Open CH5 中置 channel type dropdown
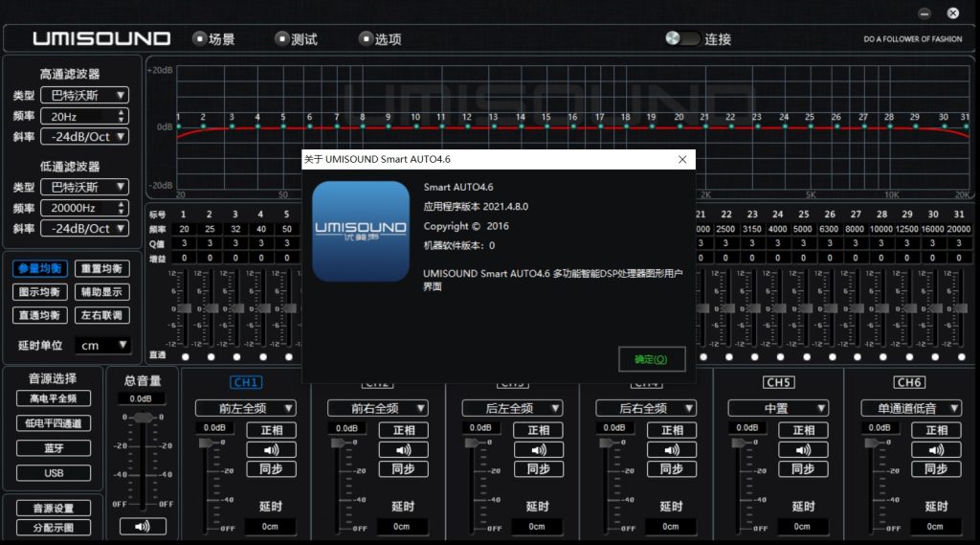Screen dimensions: 980x545 click(779, 409)
